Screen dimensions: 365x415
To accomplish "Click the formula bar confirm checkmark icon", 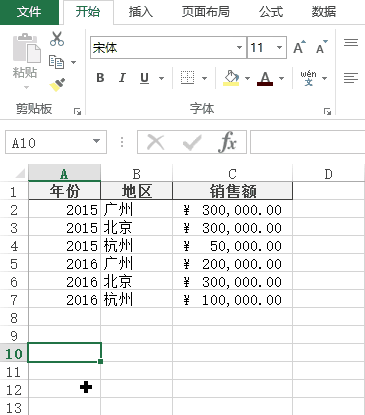I will click(192, 143).
